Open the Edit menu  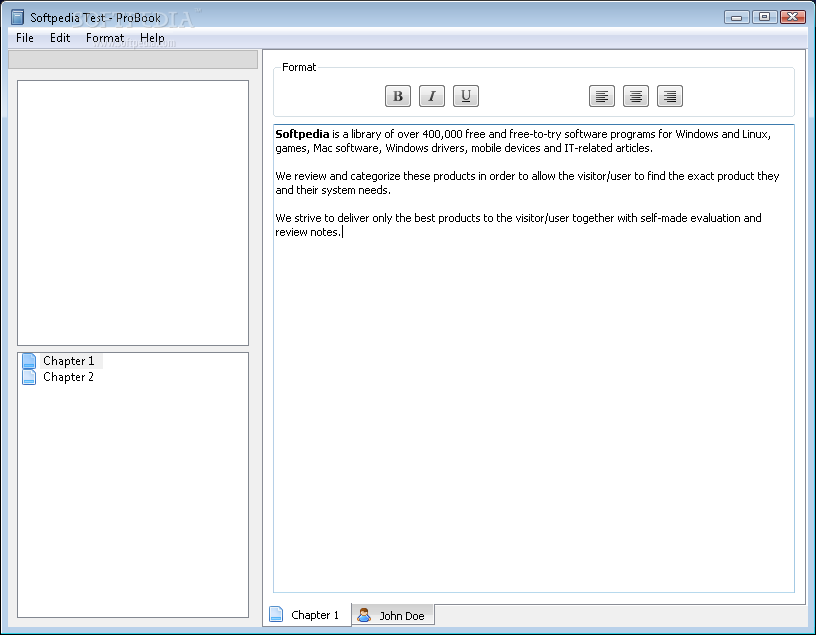tap(60, 38)
